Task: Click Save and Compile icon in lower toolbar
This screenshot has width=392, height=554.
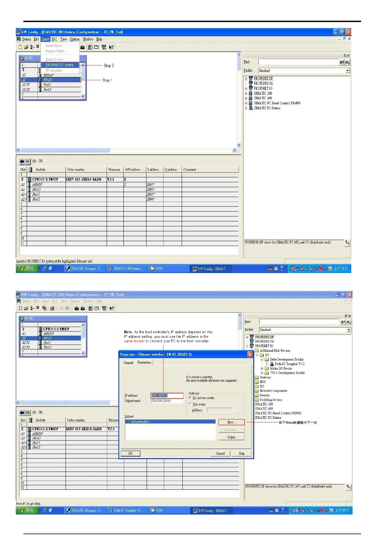Action: tap(44, 308)
